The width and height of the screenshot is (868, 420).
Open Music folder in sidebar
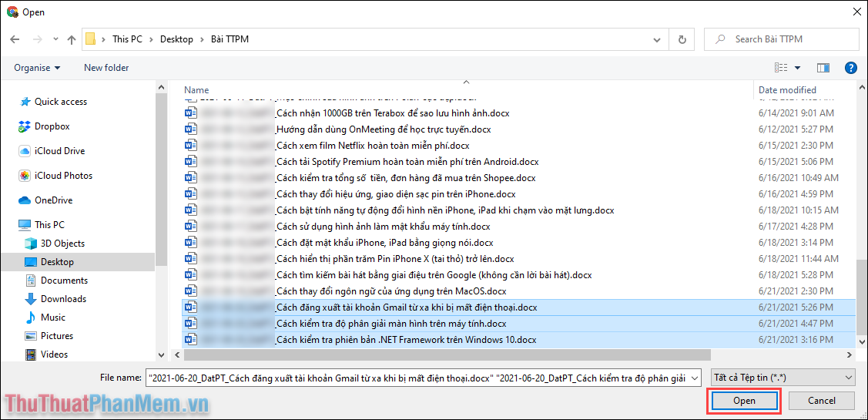coord(45,318)
